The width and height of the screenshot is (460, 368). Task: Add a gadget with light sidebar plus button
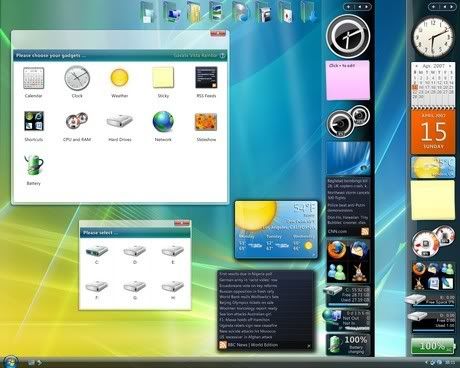coord(434,7)
